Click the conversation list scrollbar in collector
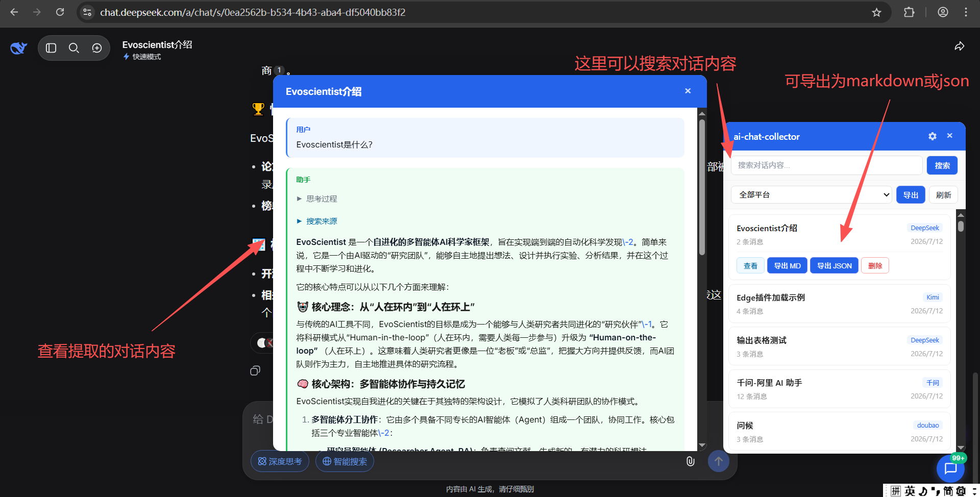 coord(961,226)
